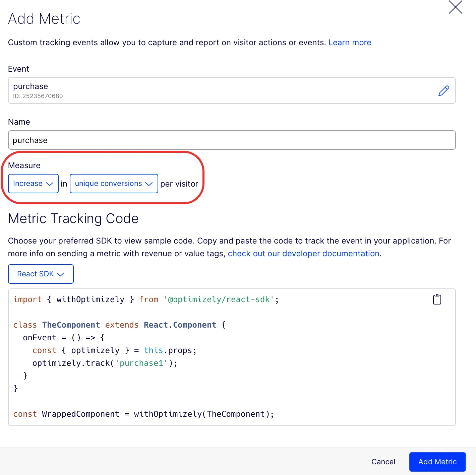Confirm with the Add Metric button
The width and height of the screenshot is (476, 475).
pyautogui.click(x=437, y=462)
